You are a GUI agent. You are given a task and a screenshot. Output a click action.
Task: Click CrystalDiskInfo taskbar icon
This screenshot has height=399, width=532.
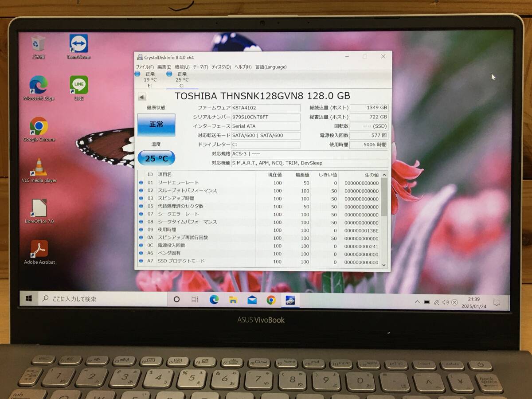(290, 300)
